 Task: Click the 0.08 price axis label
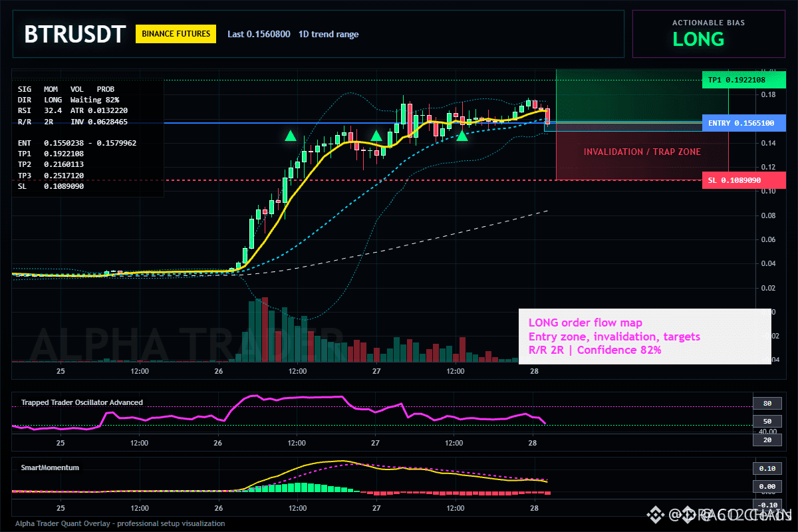(767, 215)
